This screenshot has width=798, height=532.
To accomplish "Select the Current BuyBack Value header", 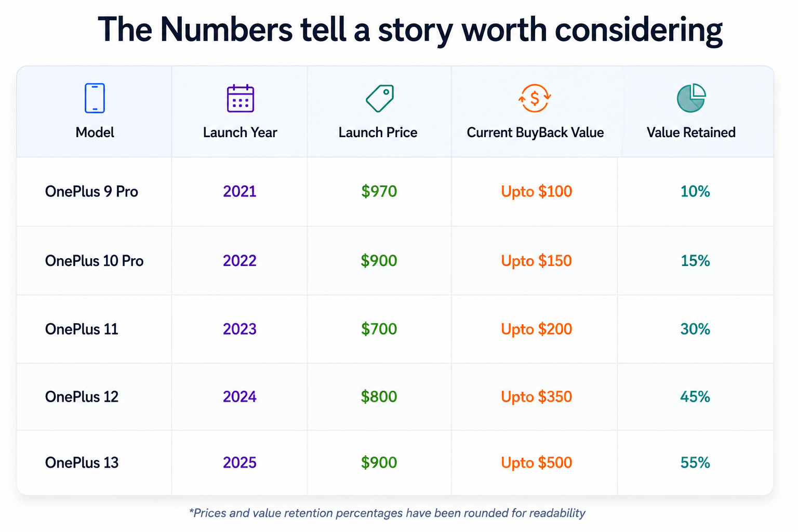I will (535, 132).
